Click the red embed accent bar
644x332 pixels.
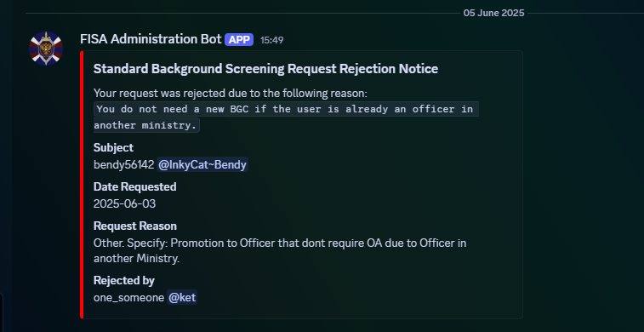pyautogui.click(x=82, y=185)
